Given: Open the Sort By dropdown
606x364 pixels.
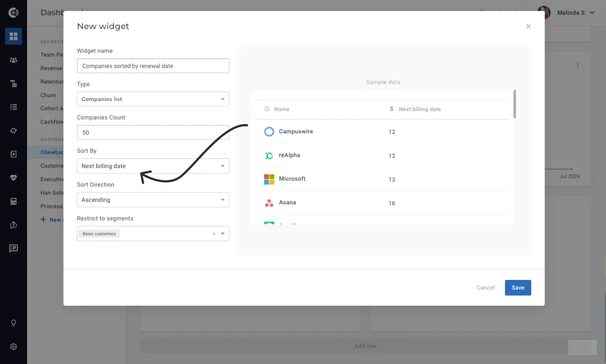Looking at the screenshot, I should point(153,166).
